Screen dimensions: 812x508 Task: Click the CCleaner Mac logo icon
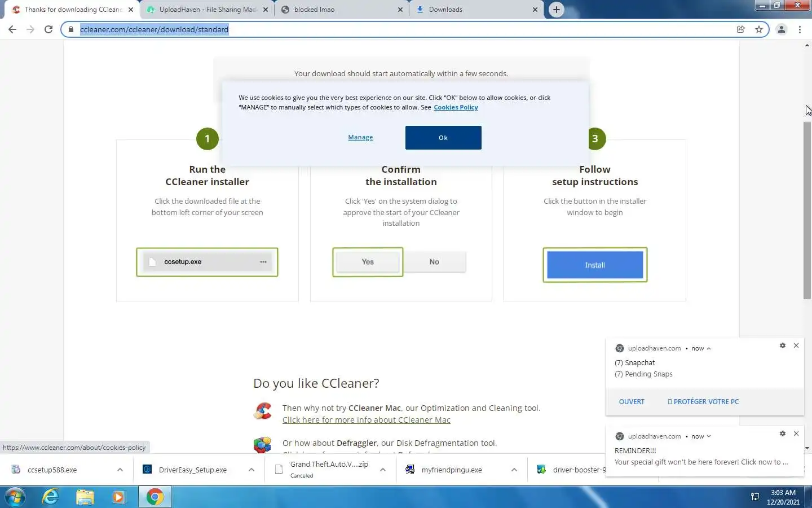(262, 411)
